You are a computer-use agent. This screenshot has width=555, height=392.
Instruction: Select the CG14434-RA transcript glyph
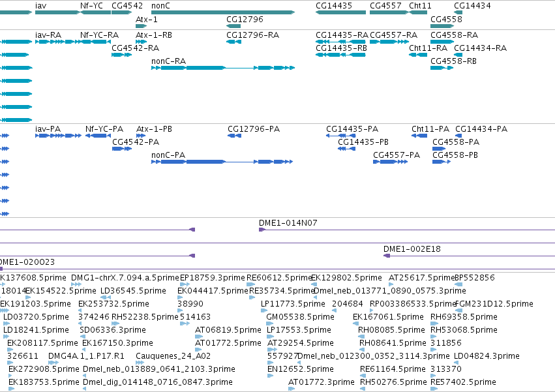coord(458,55)
